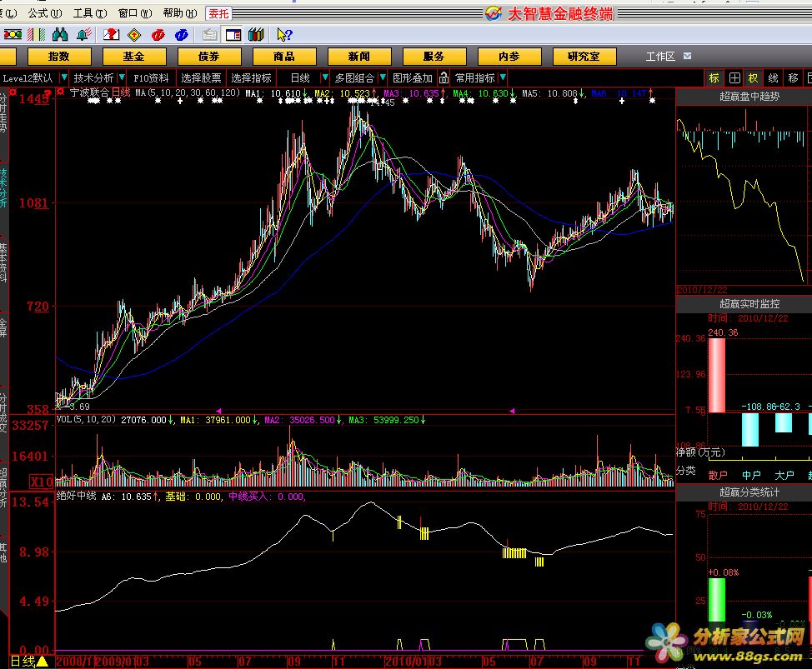Activate the context help cursor icon
Screen dimensions: 812x669
[x=284, y=35]
